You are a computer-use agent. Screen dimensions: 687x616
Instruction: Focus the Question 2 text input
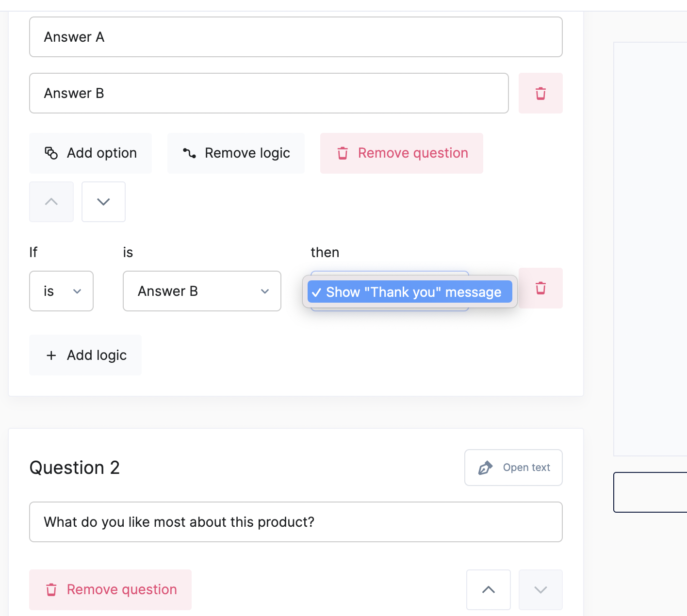(x=295, y=522)
